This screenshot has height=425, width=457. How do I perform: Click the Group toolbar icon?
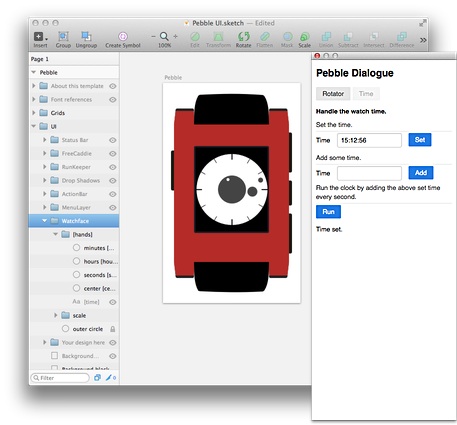63,36
